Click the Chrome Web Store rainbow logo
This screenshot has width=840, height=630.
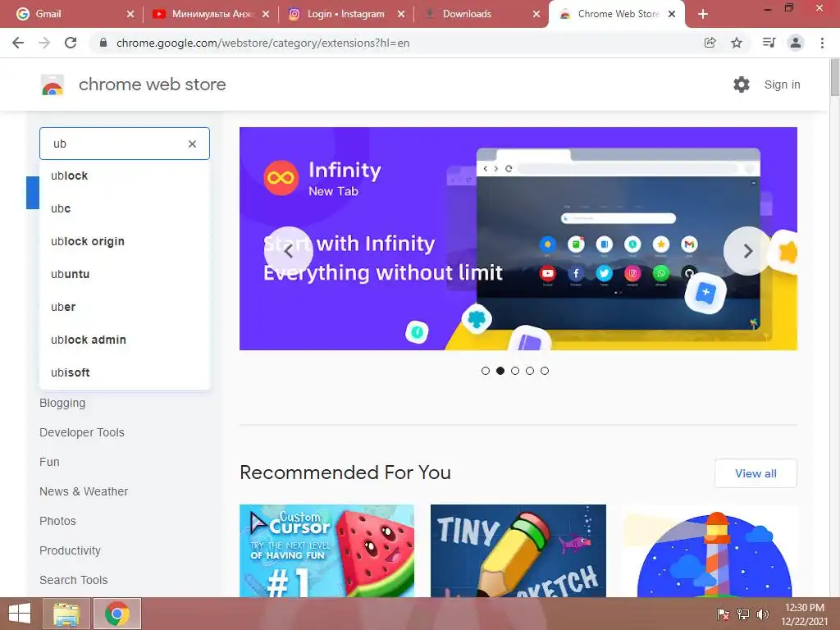pyautogui.click(x=52, y=84)
